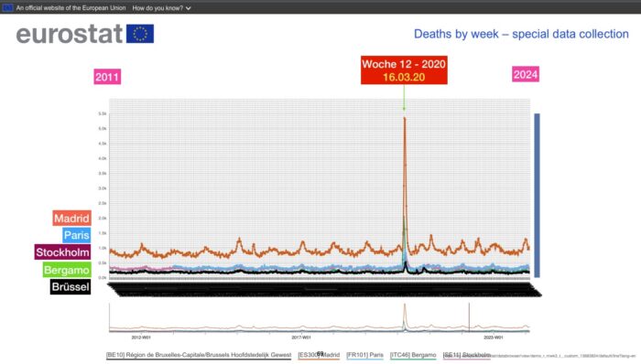Click the range marker line in the overview timeline
The height and width of the screenshot is (364, 641).
point(469,317)
